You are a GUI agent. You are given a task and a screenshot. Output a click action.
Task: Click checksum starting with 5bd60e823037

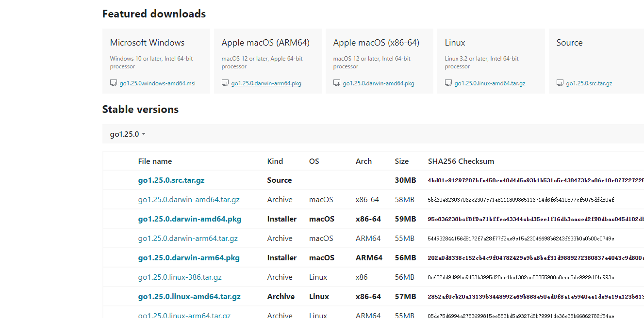pyautogui.click(x=521, y=200)
